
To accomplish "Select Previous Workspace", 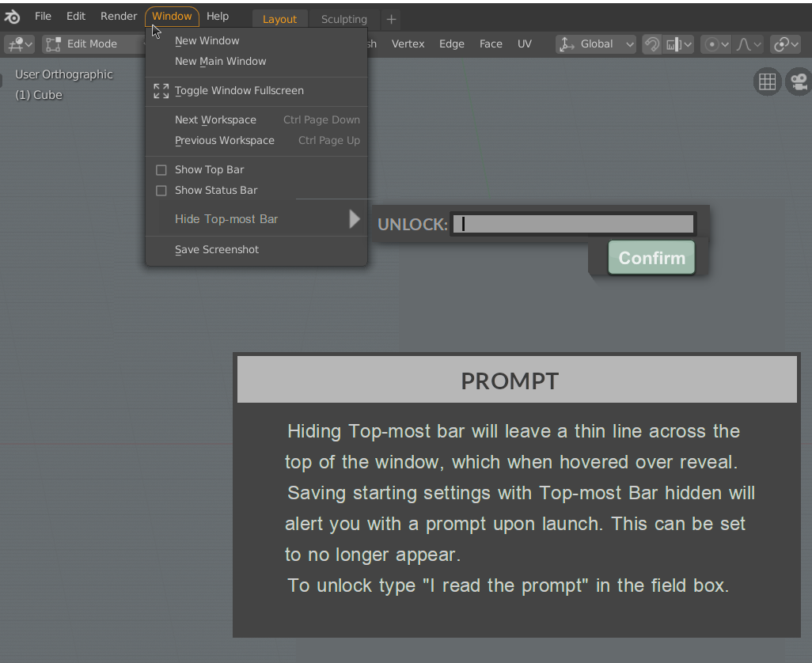I will pos(257,140).
